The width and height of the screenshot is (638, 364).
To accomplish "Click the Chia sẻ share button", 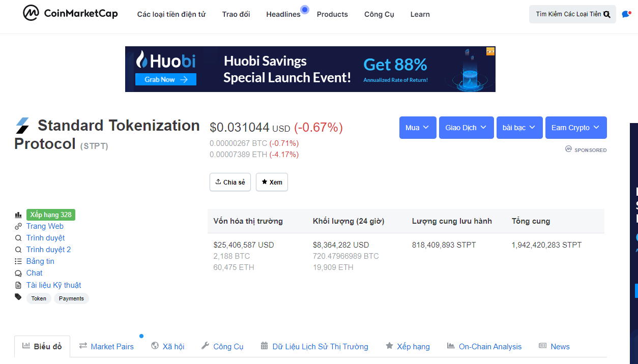I will [x=230, y=182].
